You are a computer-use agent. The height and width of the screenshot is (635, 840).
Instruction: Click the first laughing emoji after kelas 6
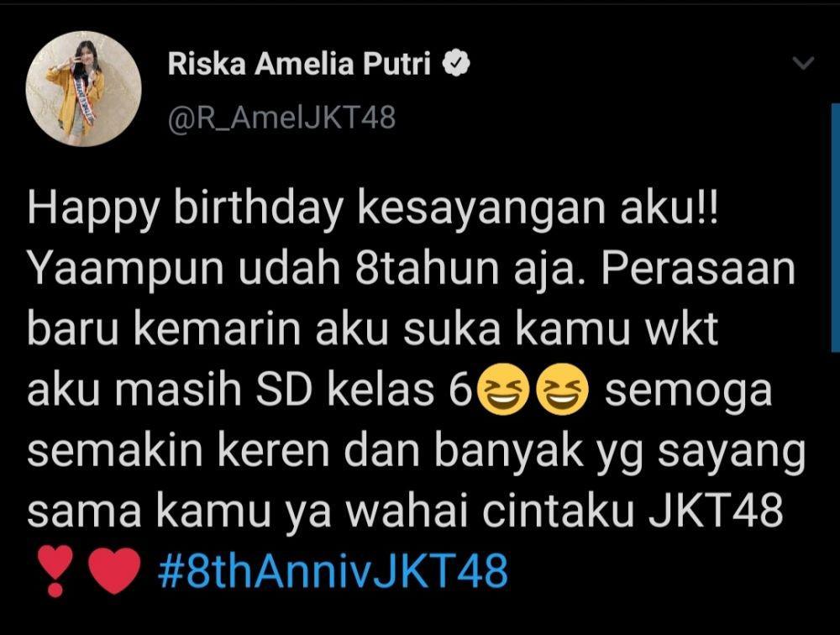tap(502, 390)
